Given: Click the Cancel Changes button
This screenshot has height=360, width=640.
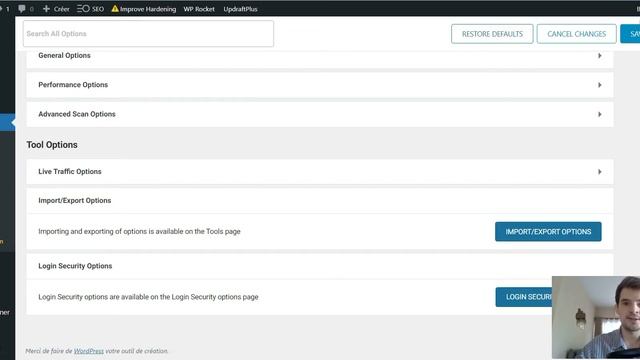Looking at the screenshot, I should click(576, 34).
